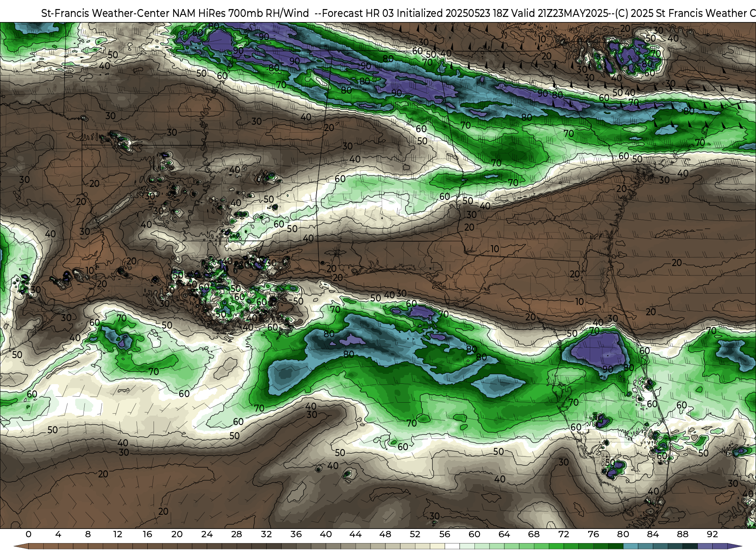
Task: Click the '56' tick label on the colorbar
Action: (x=445, y=534)
